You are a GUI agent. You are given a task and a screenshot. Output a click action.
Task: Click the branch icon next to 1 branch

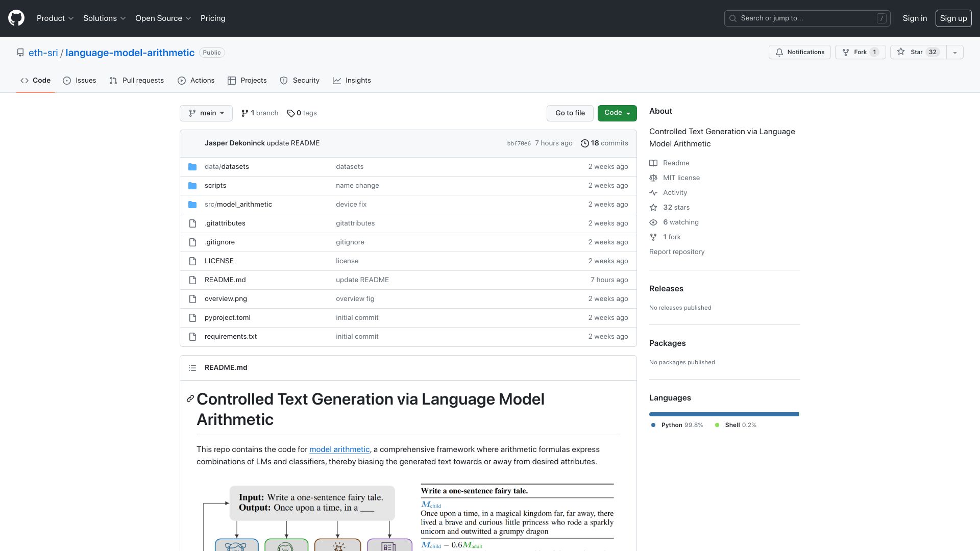point(245,113)
